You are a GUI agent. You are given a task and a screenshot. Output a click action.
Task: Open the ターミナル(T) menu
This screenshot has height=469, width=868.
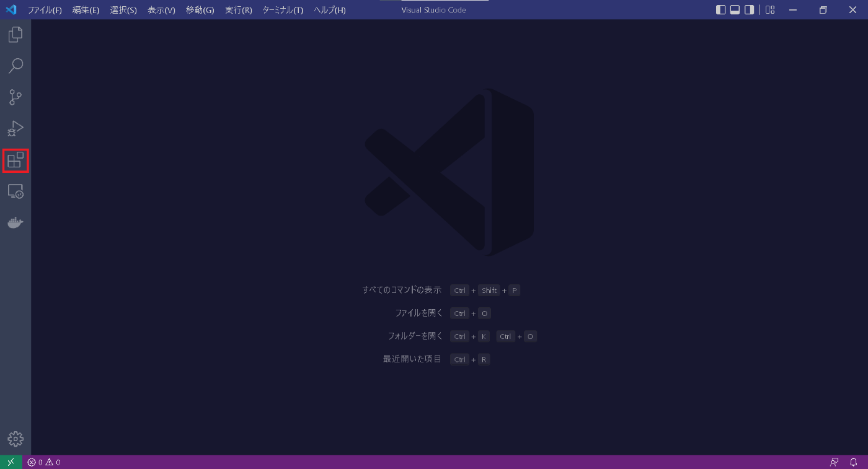[283, 10]
